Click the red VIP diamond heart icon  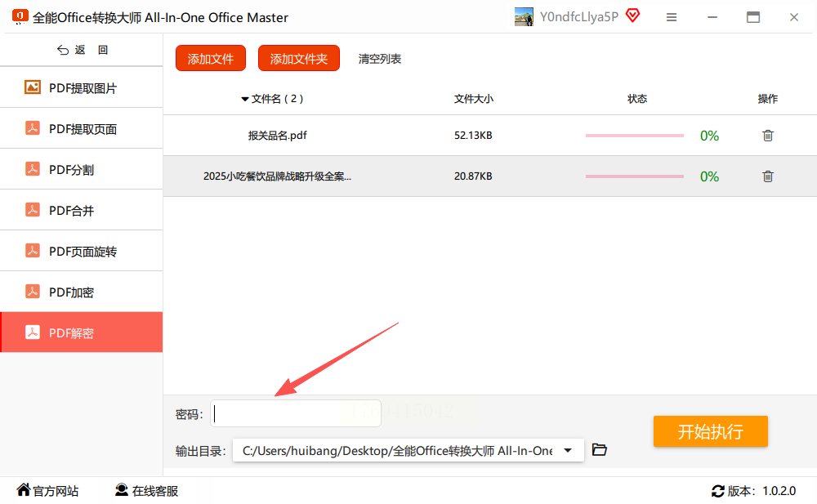[632, 16]
